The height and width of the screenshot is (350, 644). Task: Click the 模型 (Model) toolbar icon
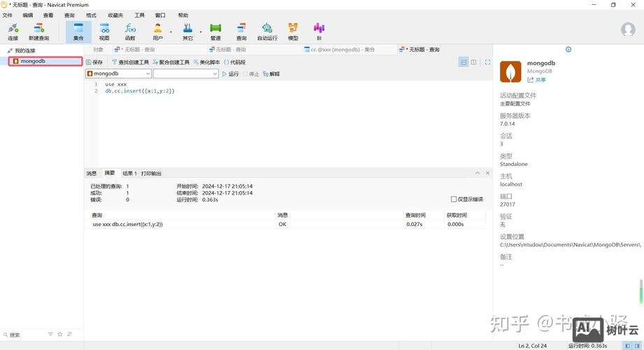[x=293, y=31]
